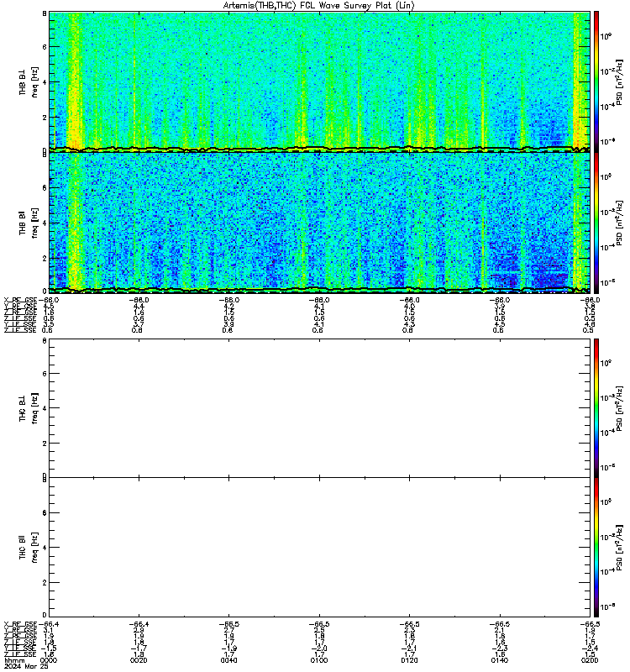
Task: Click the plot title 'Artemis(THB,THC) FGL Wave Survey Plot'
Action: tap(319, 6)
